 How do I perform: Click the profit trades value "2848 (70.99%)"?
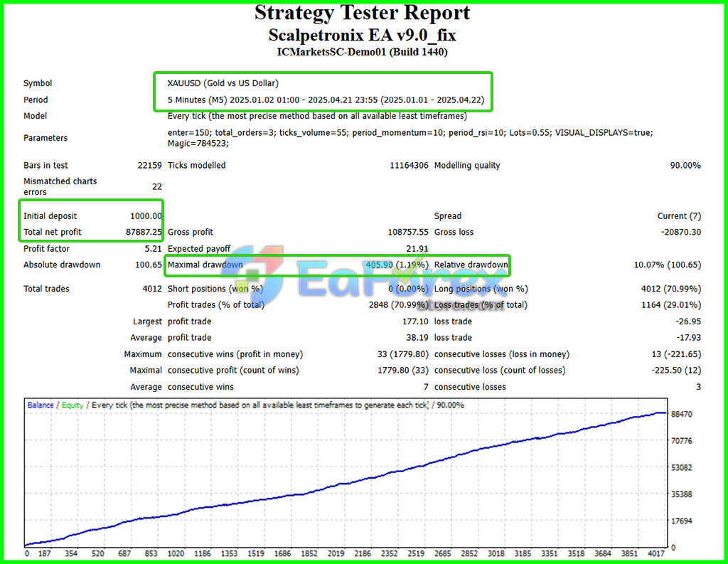click(398, 305)
